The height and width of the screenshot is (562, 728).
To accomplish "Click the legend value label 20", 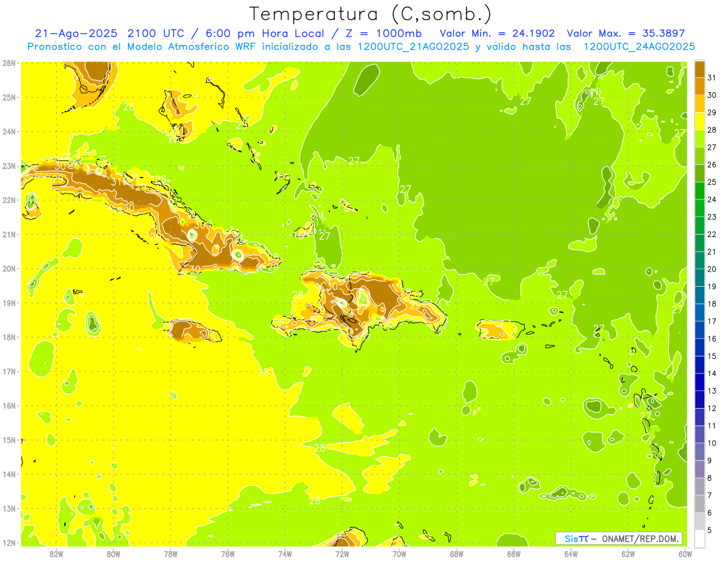I will coord(712,269).
